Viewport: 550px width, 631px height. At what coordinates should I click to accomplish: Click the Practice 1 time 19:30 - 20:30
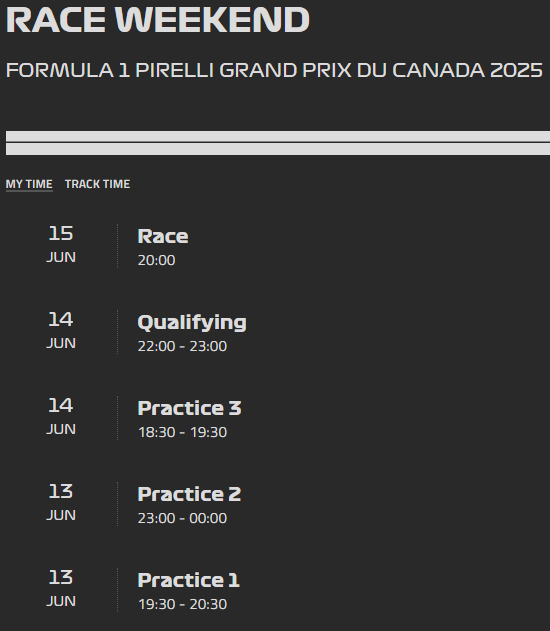click(182, 605)
